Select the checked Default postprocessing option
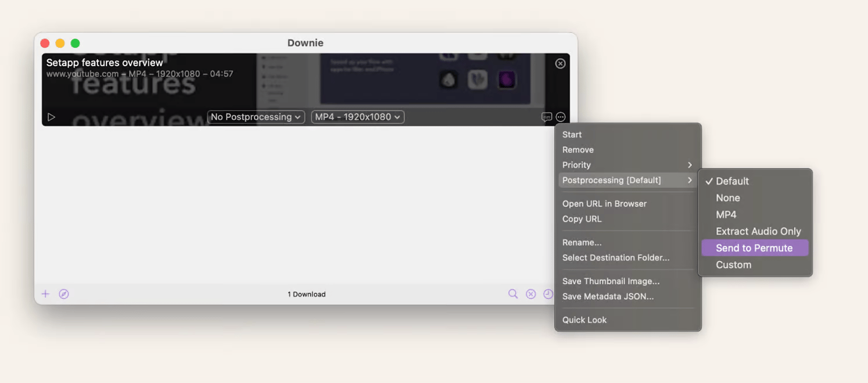 pos(732,181)
